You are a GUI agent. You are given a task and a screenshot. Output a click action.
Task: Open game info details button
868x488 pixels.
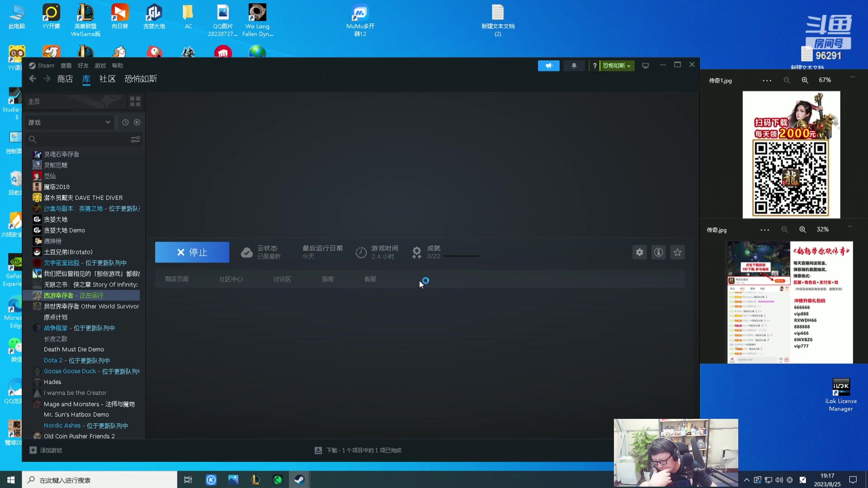[x=658, y=252]
